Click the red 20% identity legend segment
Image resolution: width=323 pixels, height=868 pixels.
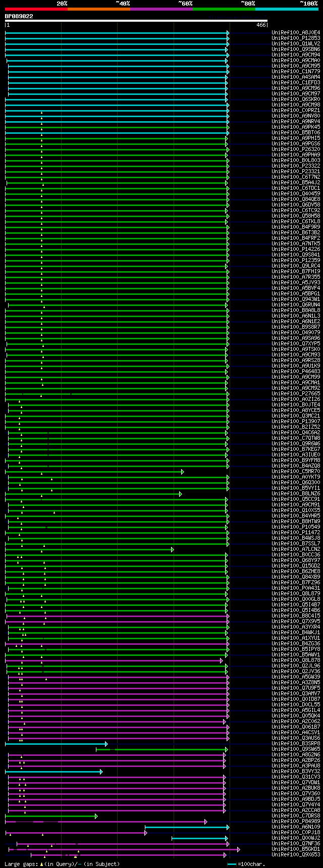pos(36,9)
